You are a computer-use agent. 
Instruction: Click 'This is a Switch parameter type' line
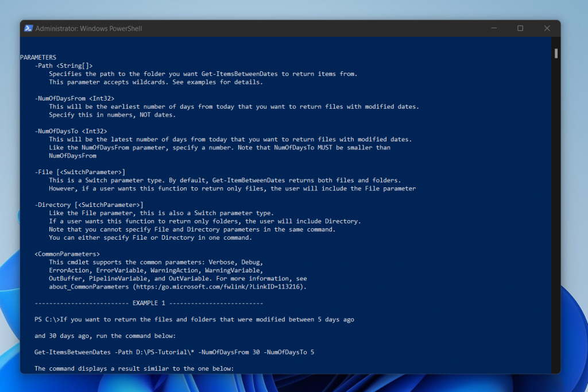pos(225,180)
